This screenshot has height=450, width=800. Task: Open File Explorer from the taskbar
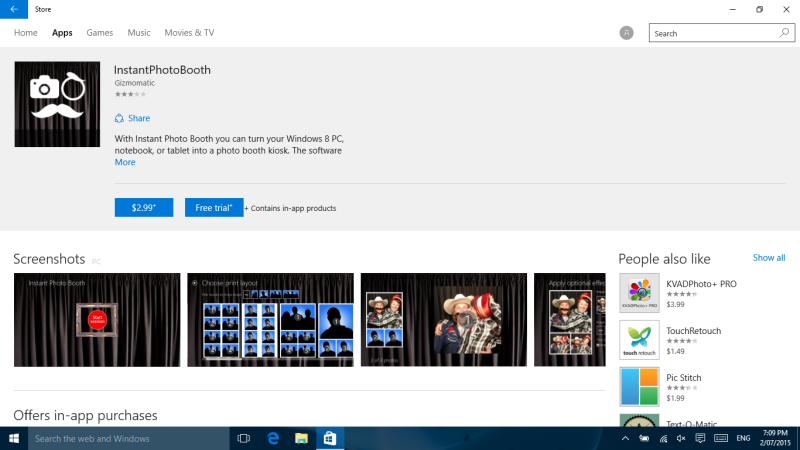pyautogui.click(x=302, y=439)
